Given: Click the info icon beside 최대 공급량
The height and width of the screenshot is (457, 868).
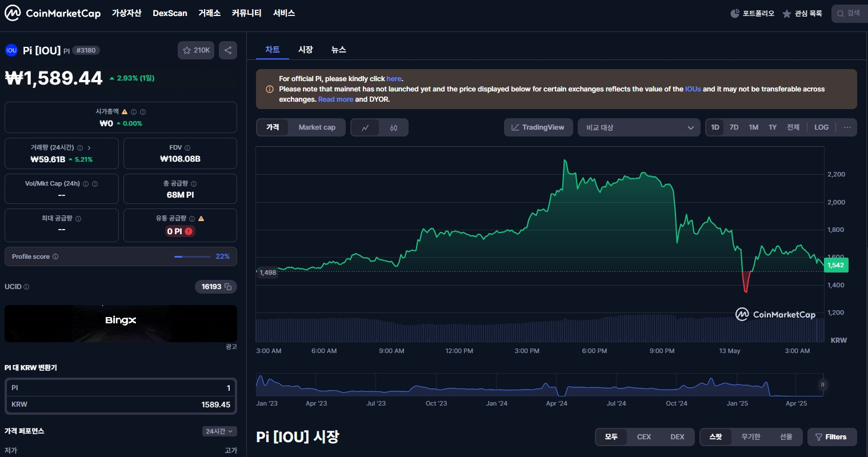Looking at the screenshot, I should (78, 218).
